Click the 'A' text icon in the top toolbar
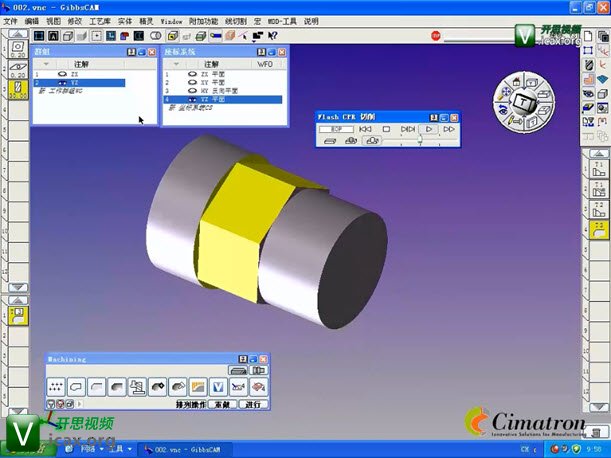This screenshot has height=458, width=611. coord(53,36)
